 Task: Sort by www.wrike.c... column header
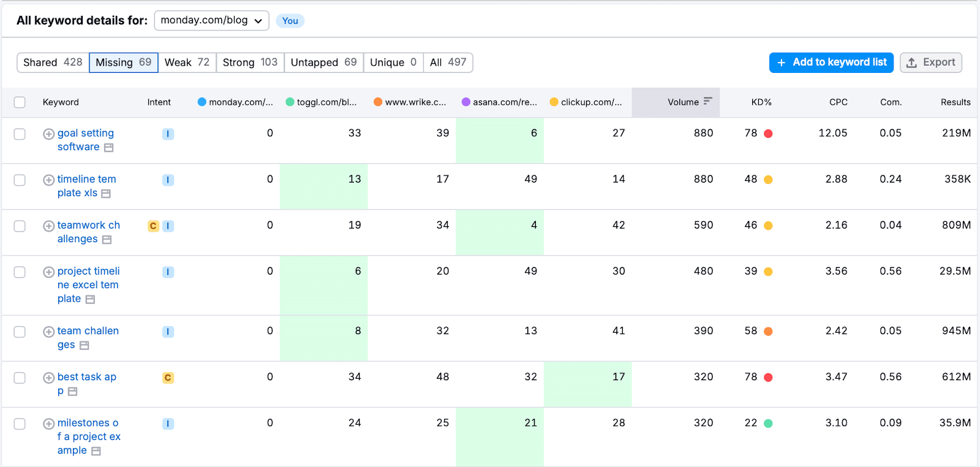410,102
